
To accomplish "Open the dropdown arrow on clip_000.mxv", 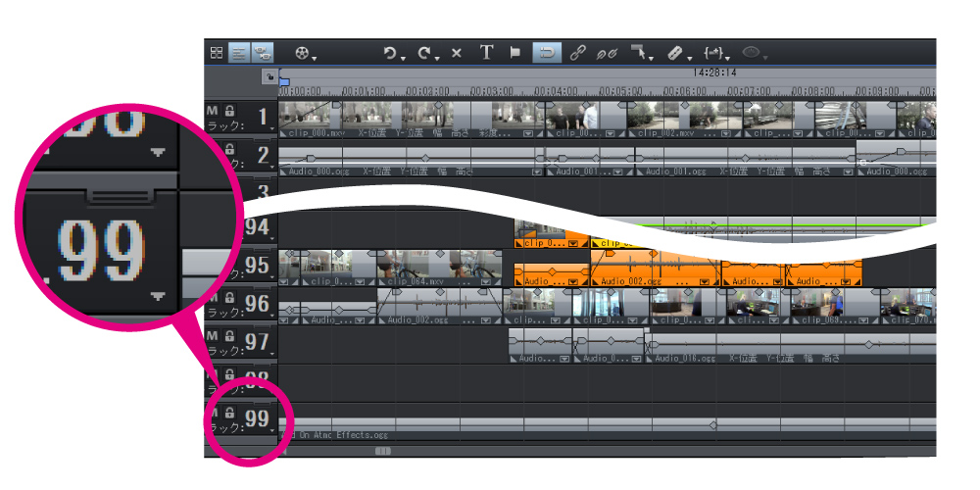I will point(530,133).
